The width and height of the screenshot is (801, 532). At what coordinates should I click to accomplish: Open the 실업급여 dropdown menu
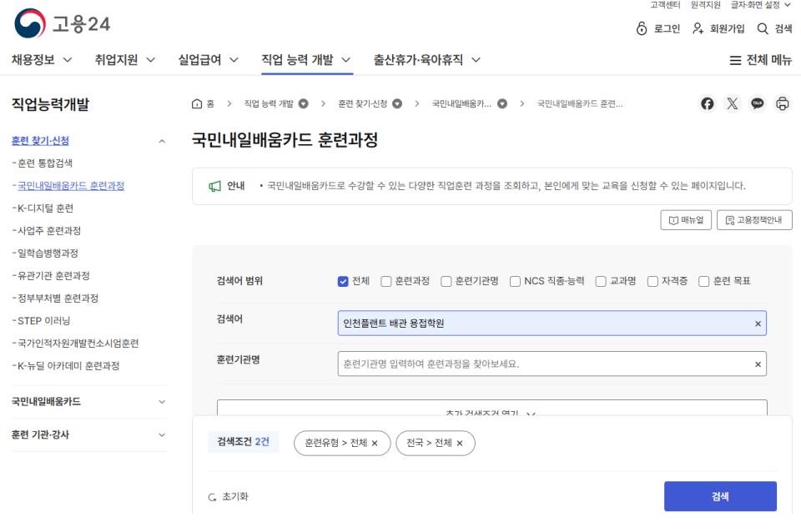[x=208, y=60]
